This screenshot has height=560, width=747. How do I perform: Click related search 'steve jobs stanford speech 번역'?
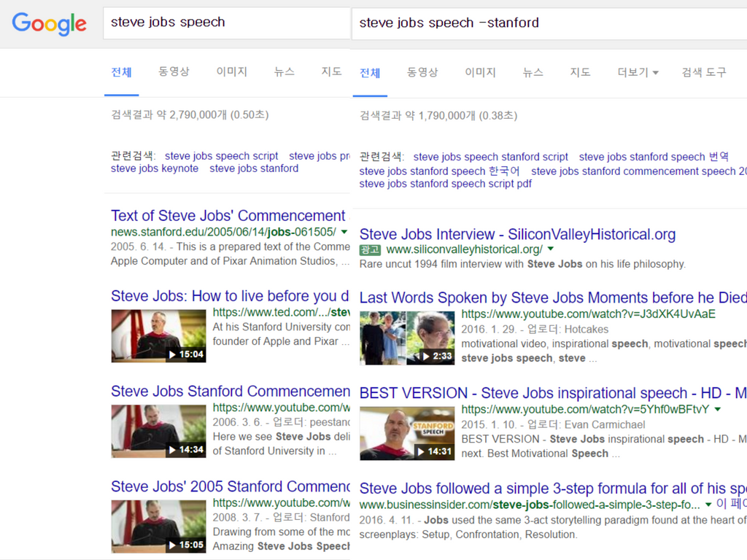click(654, 157)
